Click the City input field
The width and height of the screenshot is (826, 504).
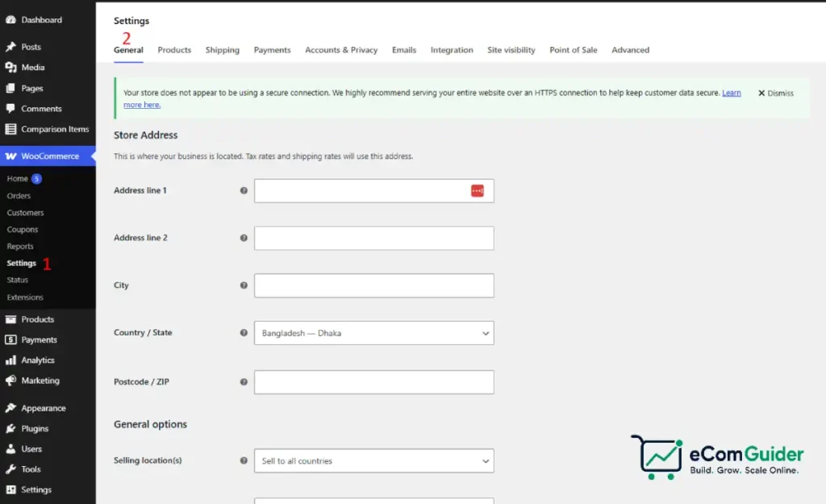point(374,285)
